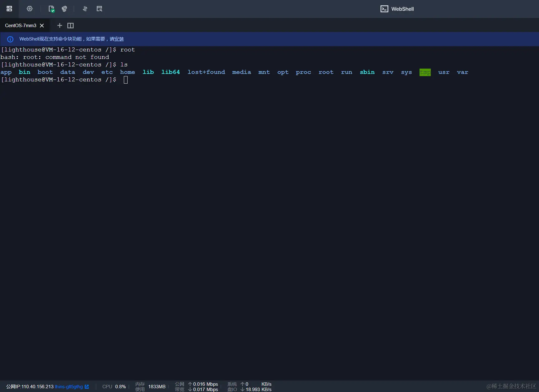
Task: Click the WebShell terminal logo icon
Action: click(x=384, y=9)
